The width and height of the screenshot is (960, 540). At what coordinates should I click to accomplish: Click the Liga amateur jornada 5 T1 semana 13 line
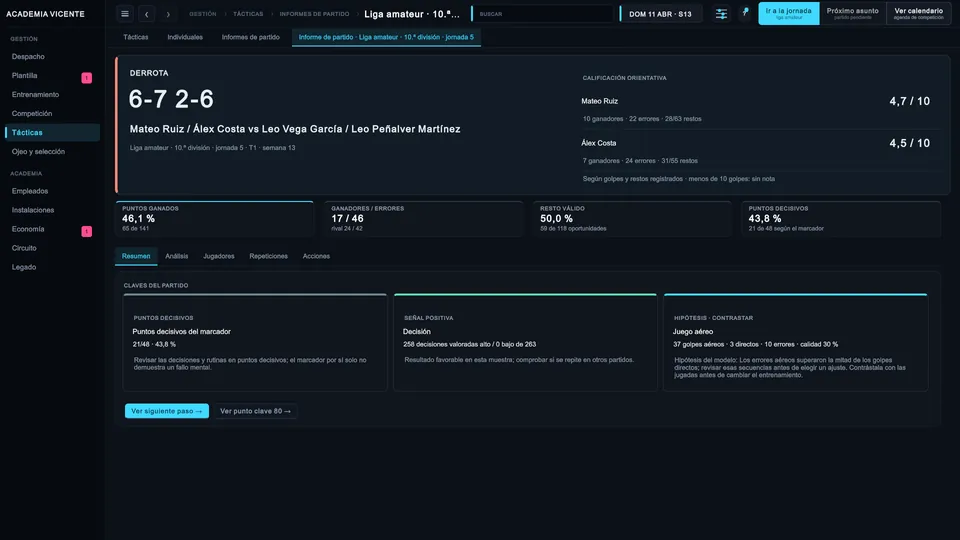point(212,148)
